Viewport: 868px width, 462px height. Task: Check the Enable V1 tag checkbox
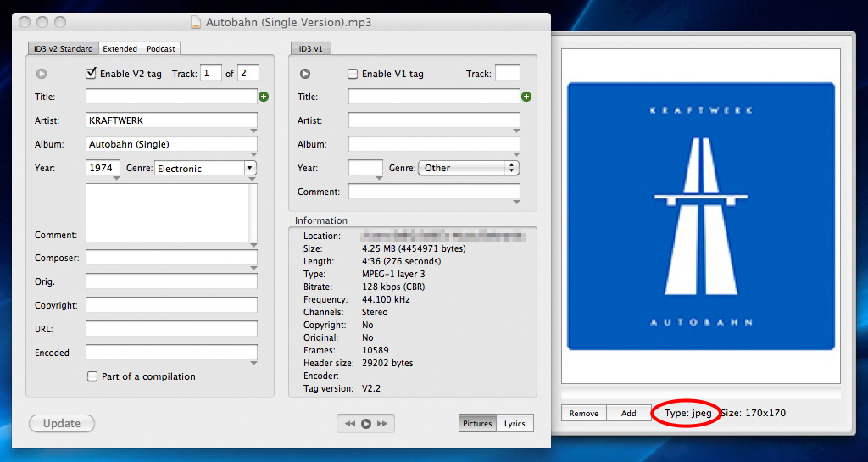click(353, 74)
